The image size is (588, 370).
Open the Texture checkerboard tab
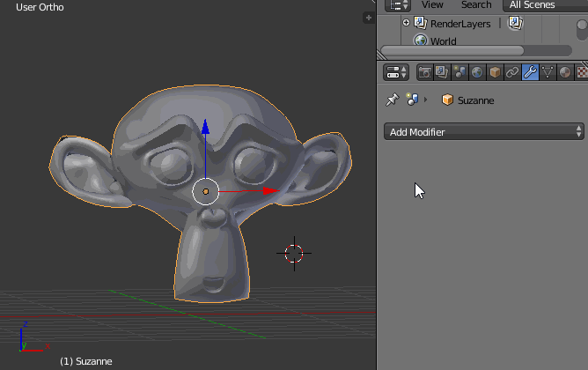(581, 72)
